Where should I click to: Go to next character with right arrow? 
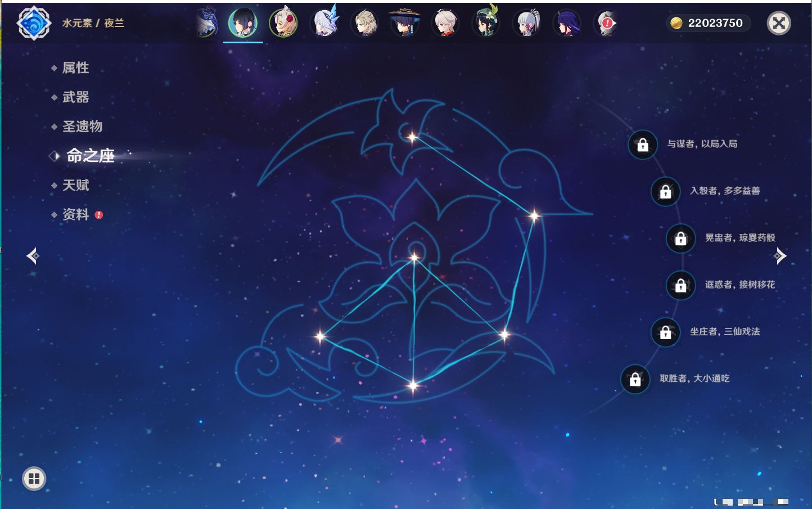[780, 256]
